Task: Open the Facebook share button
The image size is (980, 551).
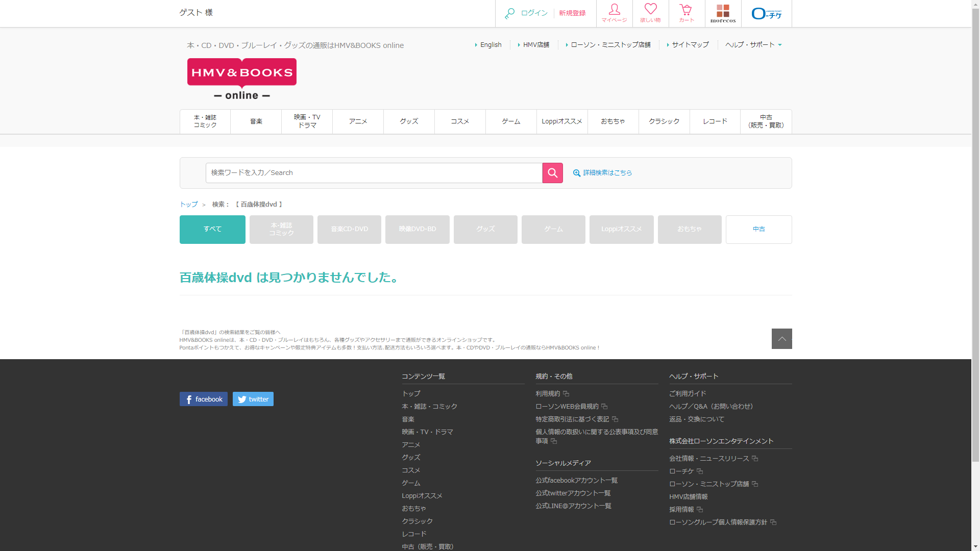Action: (x=203, y=399)
